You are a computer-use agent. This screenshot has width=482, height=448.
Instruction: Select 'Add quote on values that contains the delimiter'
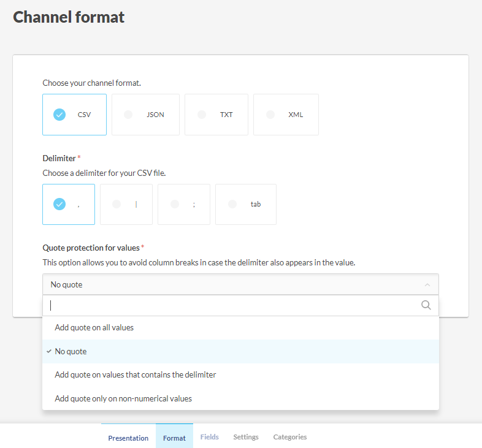tap(136, 374)
